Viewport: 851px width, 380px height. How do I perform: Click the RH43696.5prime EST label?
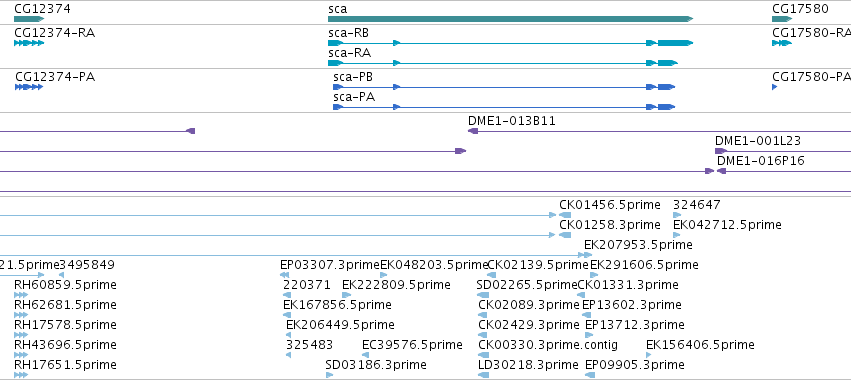coord(65,345)
